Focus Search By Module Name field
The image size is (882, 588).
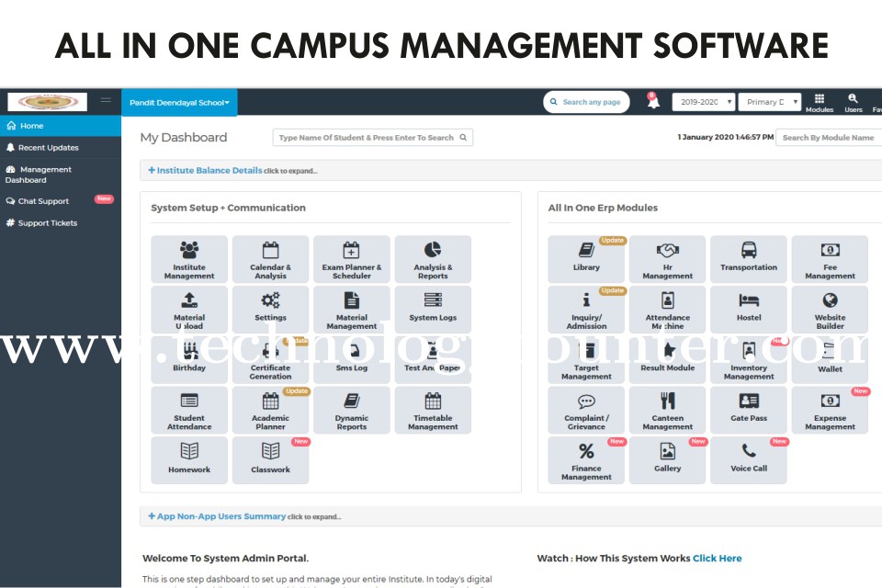(x=829, y=137)
